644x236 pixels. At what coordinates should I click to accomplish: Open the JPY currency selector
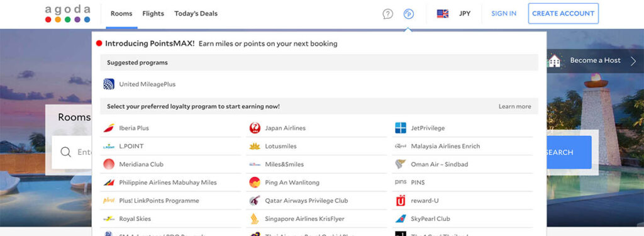pyautogui.click(x=465, y=14)
